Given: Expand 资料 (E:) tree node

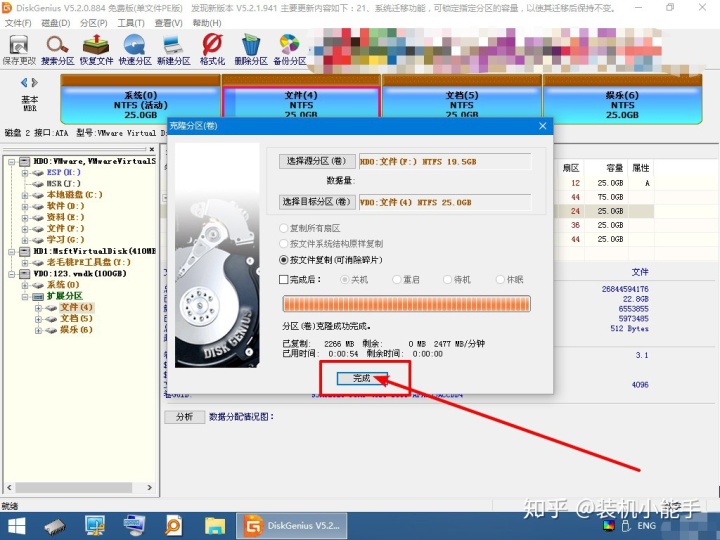Looking at the screenshot, I should (x=25, y=218).
